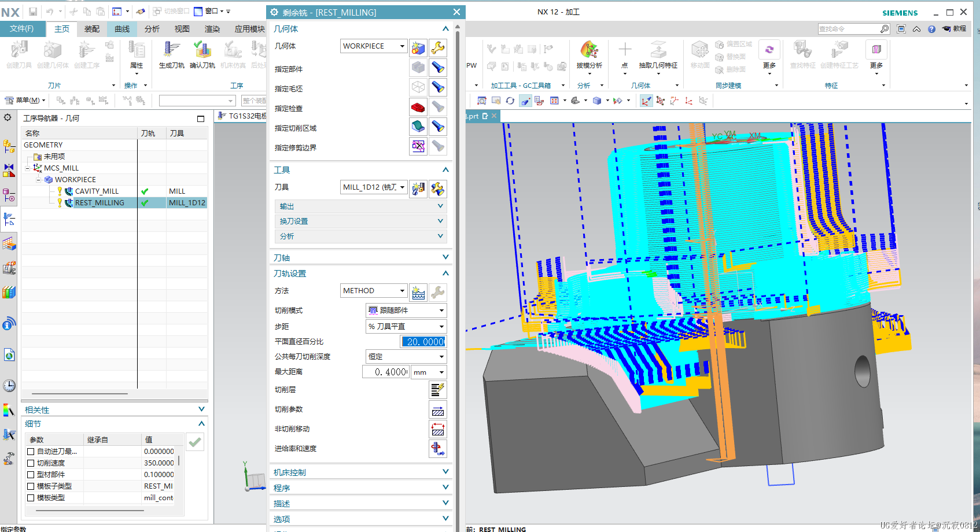Click the navigator horizontal scrollbar
Image resolution: width=980 pixels, height=532 pixels.
[80, 394]
